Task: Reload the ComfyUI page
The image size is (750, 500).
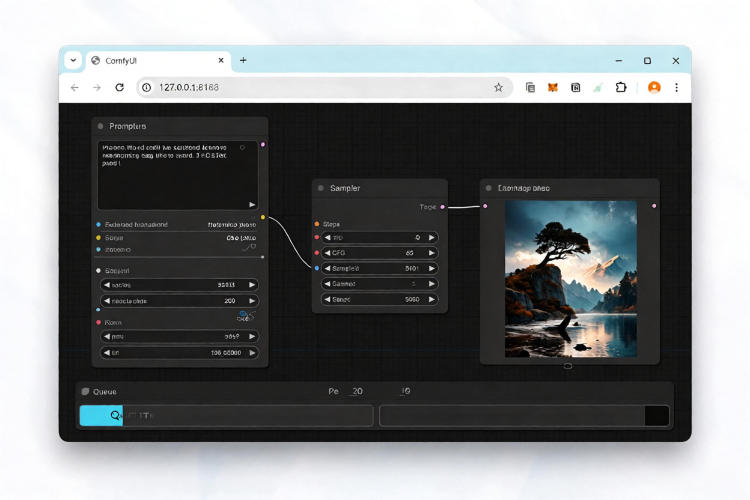Action: click(120, 88)
